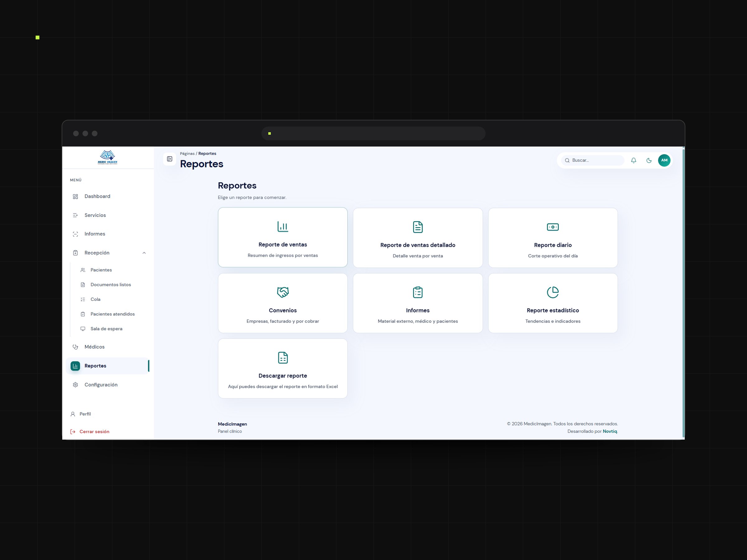Click 'Tendencias e indicadores' text
The height and width of the screenshot is (560, 747).
point(553,321)
